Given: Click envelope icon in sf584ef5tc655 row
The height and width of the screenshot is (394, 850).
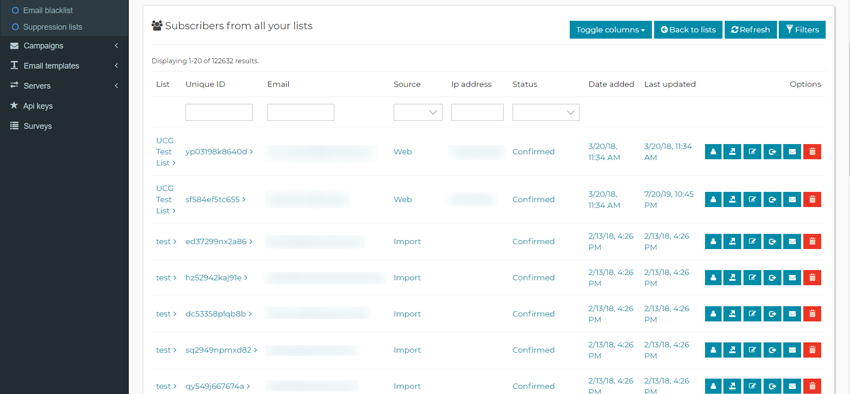Looking at the screenshot, I should pyautogui.click(x=792, y=199).
